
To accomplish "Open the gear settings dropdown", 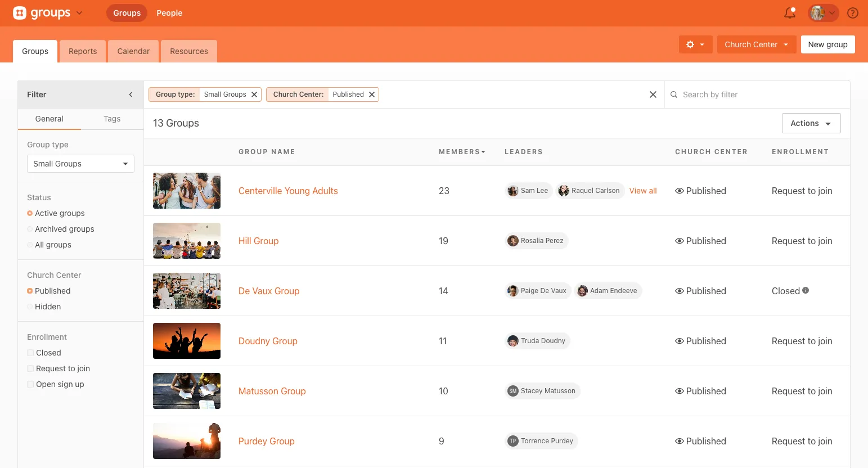I will [x=695, y=44].
